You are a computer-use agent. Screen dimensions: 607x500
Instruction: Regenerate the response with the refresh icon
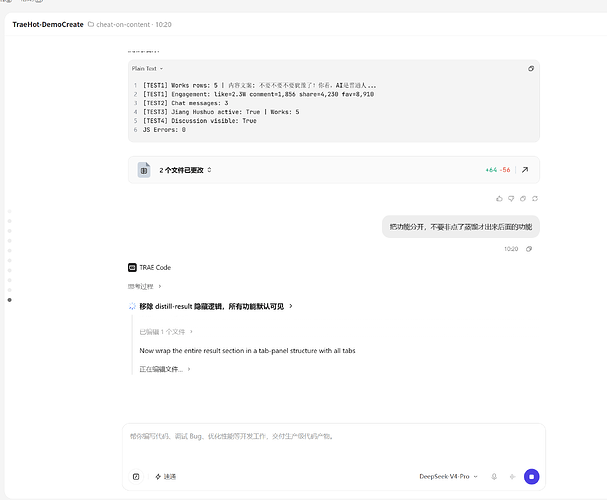click(535, 199)
